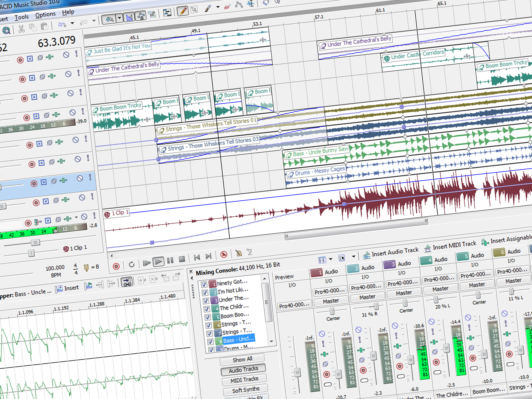Image resolution: width=532 pixels, height=399 pixels.
Task: Click the Paste clipboard icon
Action: click(44, 26)
